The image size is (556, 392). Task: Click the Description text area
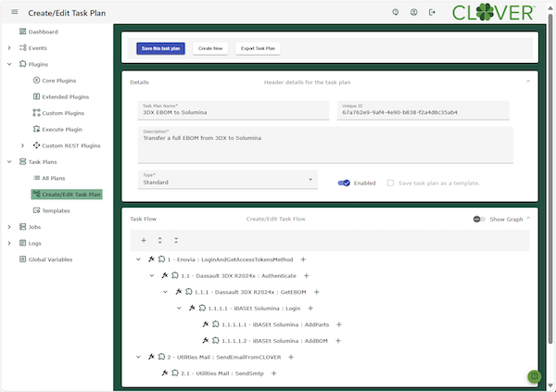click(x=325, y=145)
